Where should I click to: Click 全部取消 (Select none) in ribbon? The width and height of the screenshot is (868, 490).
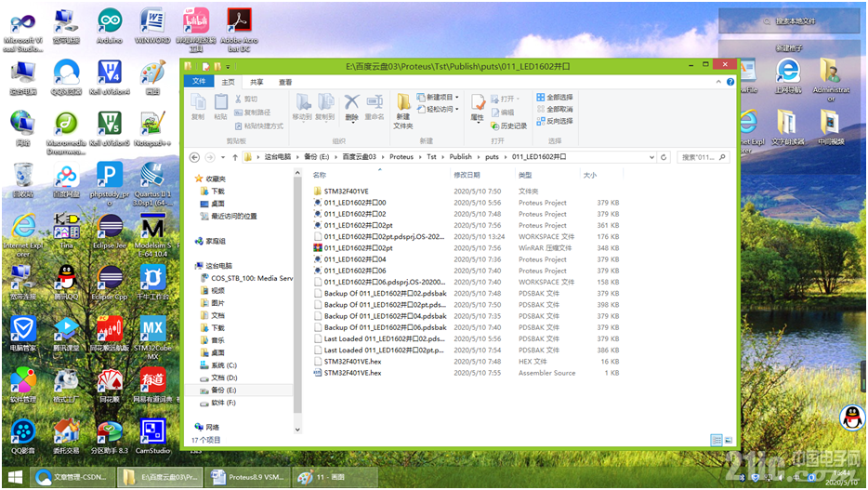(x=555, y=109)
